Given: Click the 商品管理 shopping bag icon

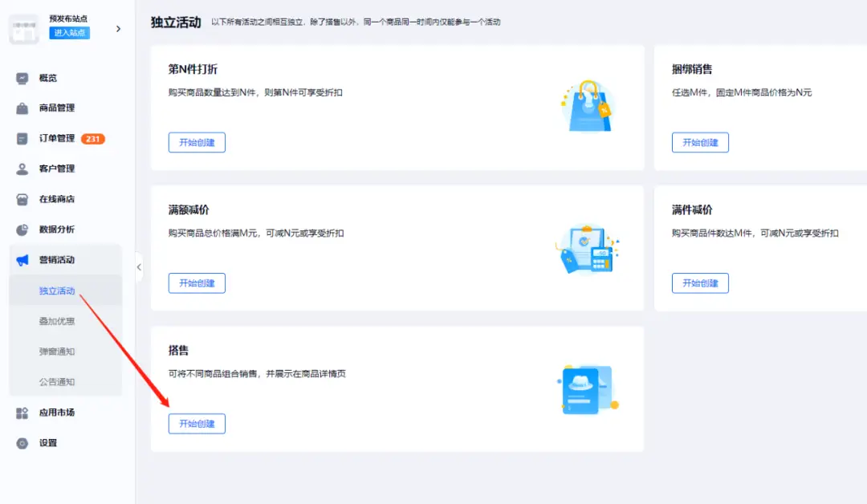Looking at the screenshot, I should coord(22,108).
